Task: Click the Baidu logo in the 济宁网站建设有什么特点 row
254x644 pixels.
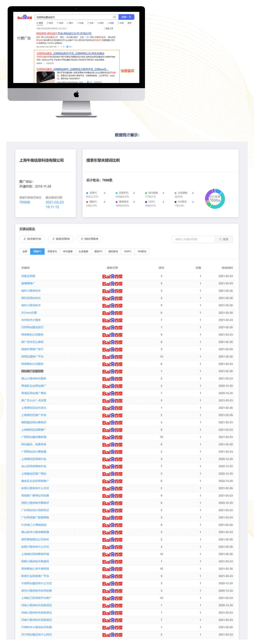Action: (112, 634)
